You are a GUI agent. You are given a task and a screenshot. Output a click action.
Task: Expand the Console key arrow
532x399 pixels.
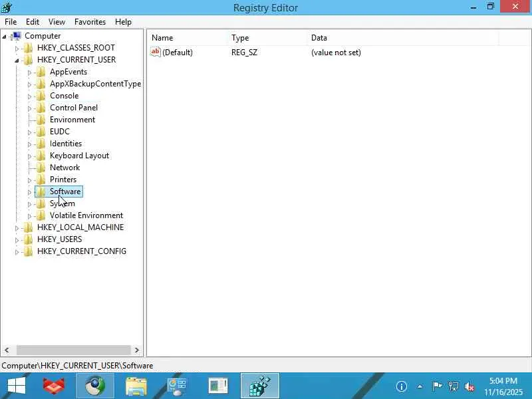[29, 96]
